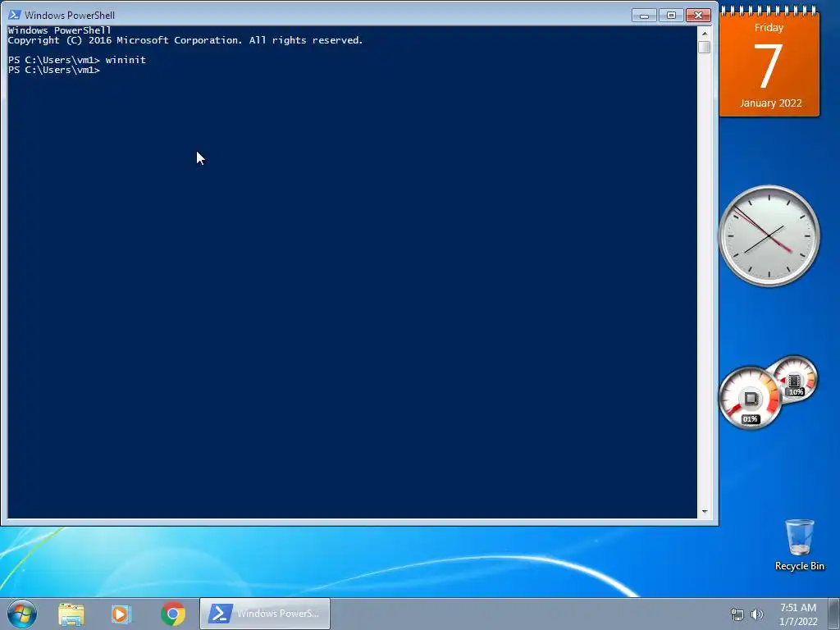Viewport: 840px width, 630px height.
Task: Open the volume speaker tray icon
Action: pyautogui.click(x=757, y=614)
